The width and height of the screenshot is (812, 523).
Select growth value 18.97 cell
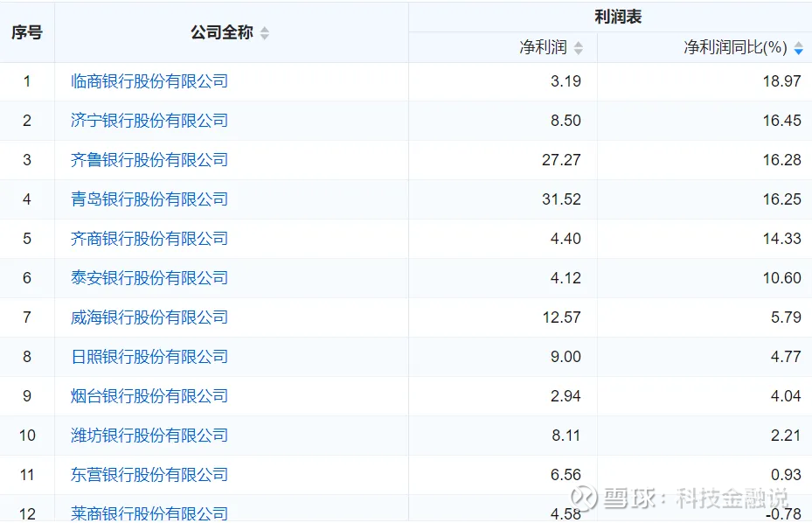(782, 81)
